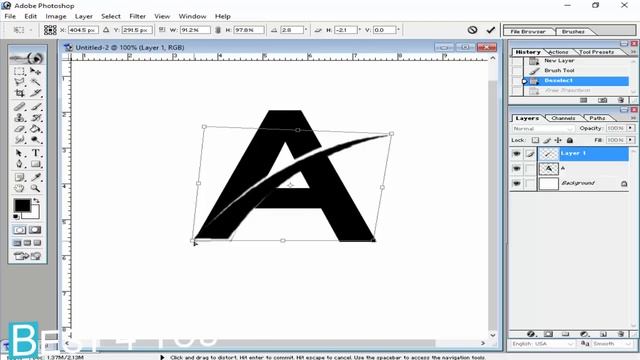Select the Eraser tool
Viewport: 640px width, 360px height.
click(x=19, y=129)
